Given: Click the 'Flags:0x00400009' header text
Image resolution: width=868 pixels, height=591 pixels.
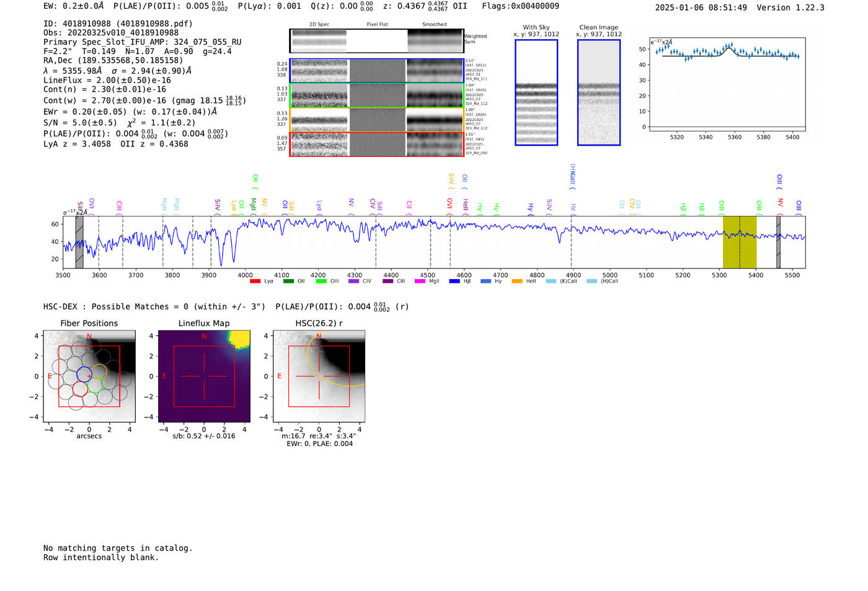Looking at the screenshot, I should 520,6.
